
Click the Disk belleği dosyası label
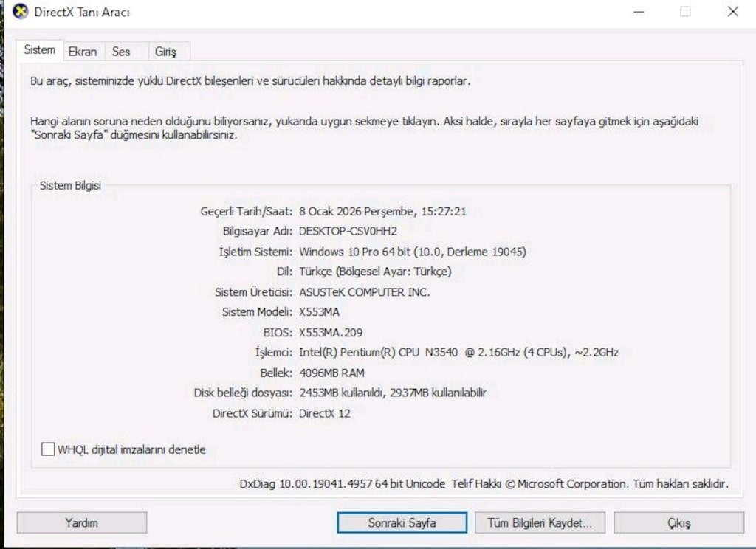click(243, 393)
